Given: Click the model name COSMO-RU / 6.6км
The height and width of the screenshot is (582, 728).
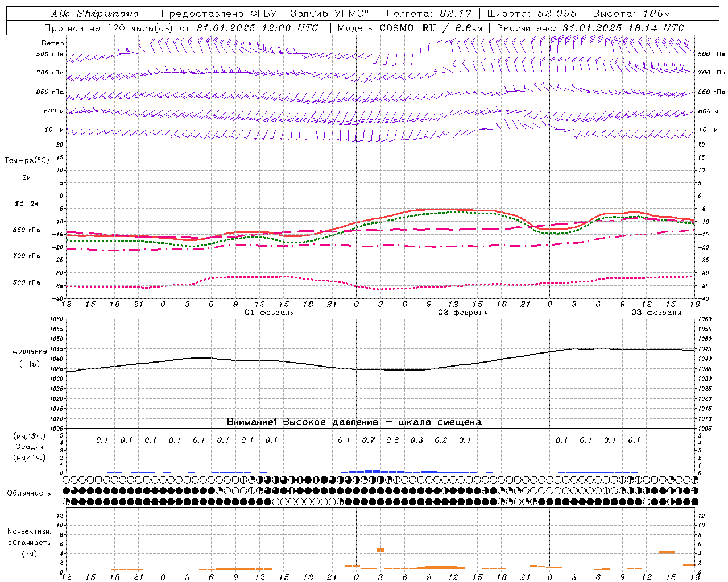Looking at the screenshot, I should point(431,28).
